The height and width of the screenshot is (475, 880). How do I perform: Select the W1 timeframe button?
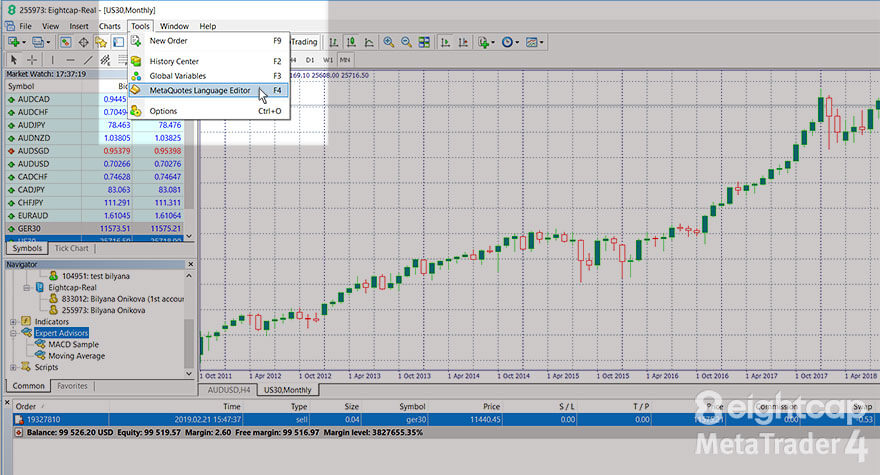click(x=328, y=60)
